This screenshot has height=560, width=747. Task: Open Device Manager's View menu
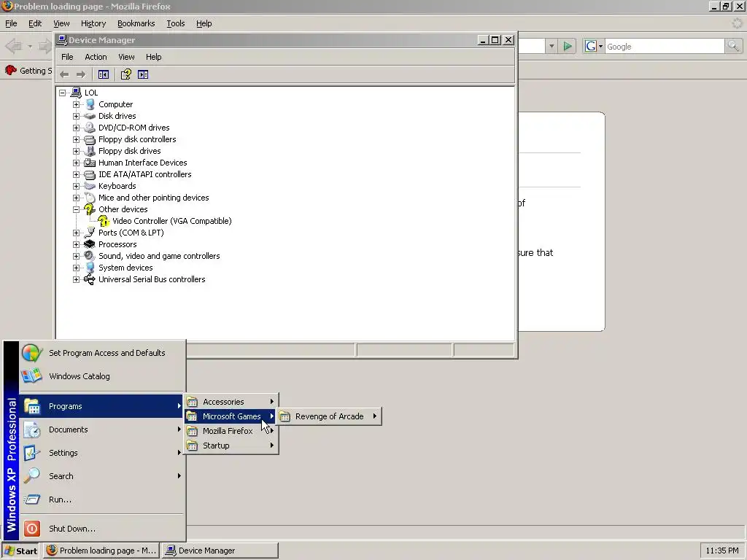point(126,57)
